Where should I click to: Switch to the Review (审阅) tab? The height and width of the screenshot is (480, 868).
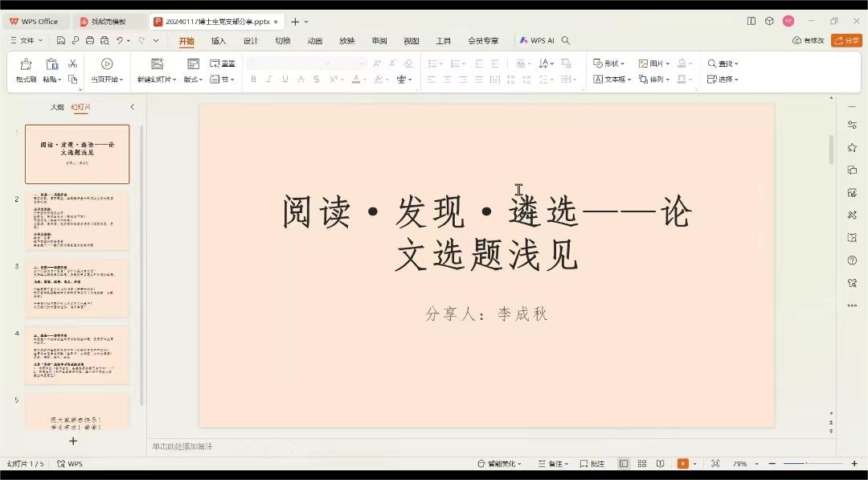click(x=379, y=40)
